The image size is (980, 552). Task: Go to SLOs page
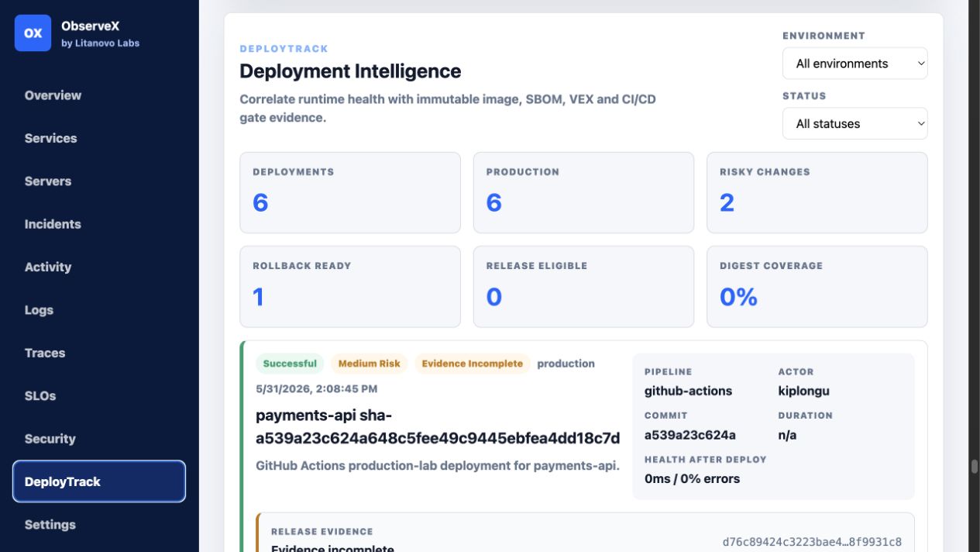[x=40, y=395]
